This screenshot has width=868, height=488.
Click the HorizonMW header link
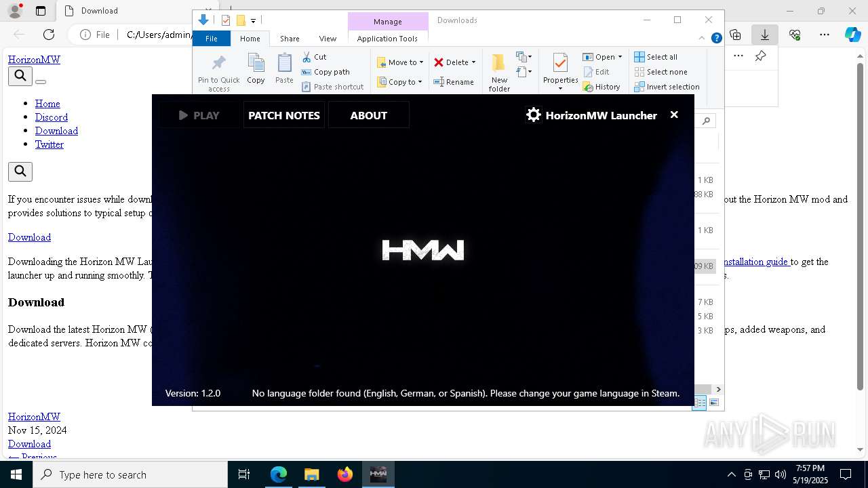pyautogui.click(x=34, y=60)
